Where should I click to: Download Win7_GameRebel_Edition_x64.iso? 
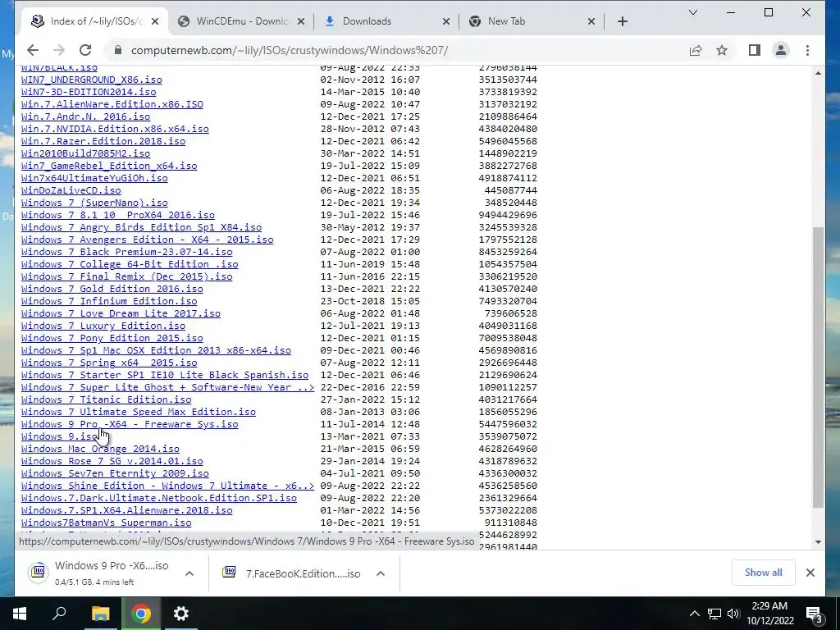109,166
